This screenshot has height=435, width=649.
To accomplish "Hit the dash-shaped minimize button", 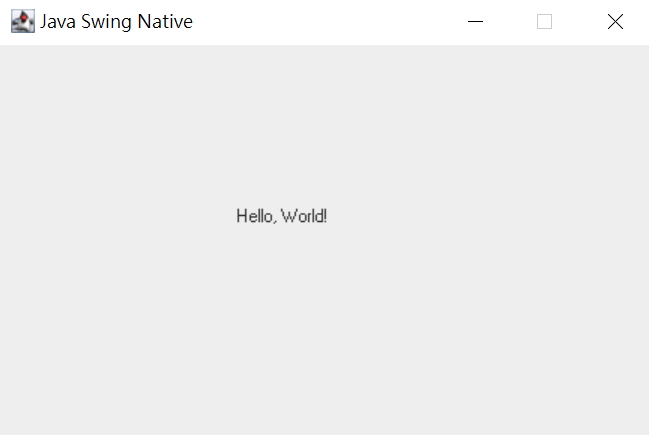I will click(475, 22).
